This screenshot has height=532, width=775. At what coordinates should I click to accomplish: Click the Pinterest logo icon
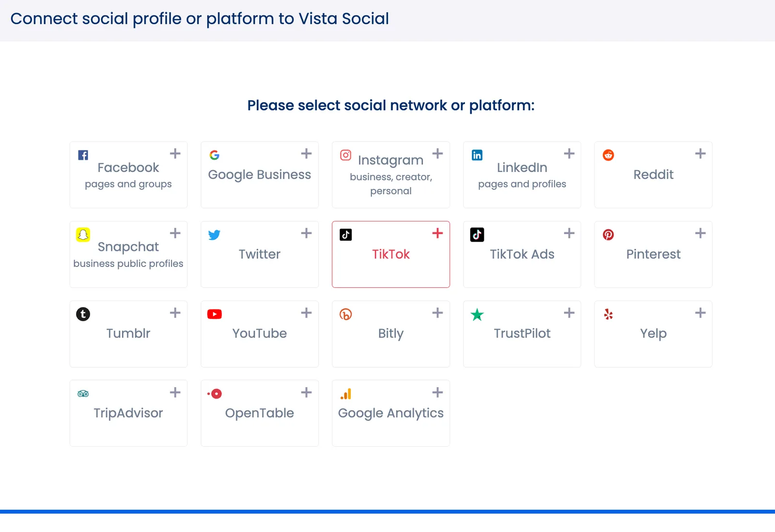click(608, 235)
